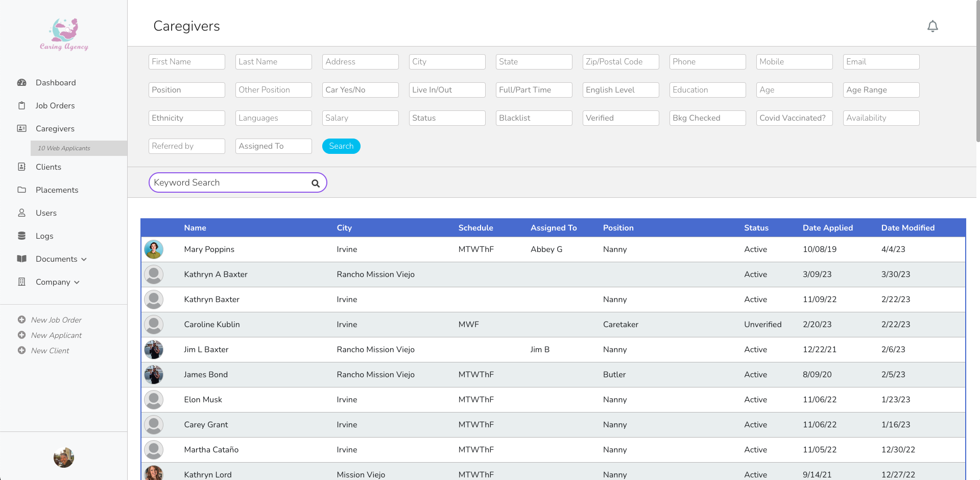Screen dimensions: 980x480
Task: Click the Dashboard gauge icon in sidebar
Action: click(x=21, y=83)
